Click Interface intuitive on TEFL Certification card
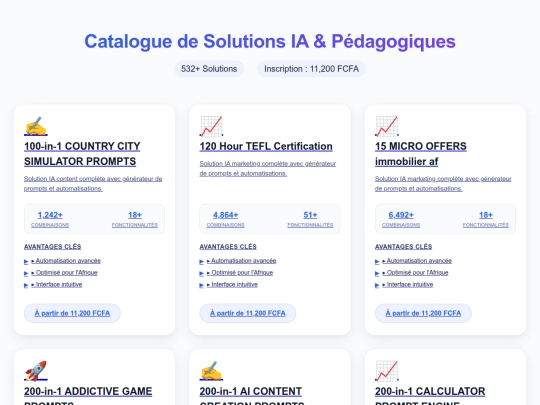Viewport: 540px width, 405px height. pos(232,284)
